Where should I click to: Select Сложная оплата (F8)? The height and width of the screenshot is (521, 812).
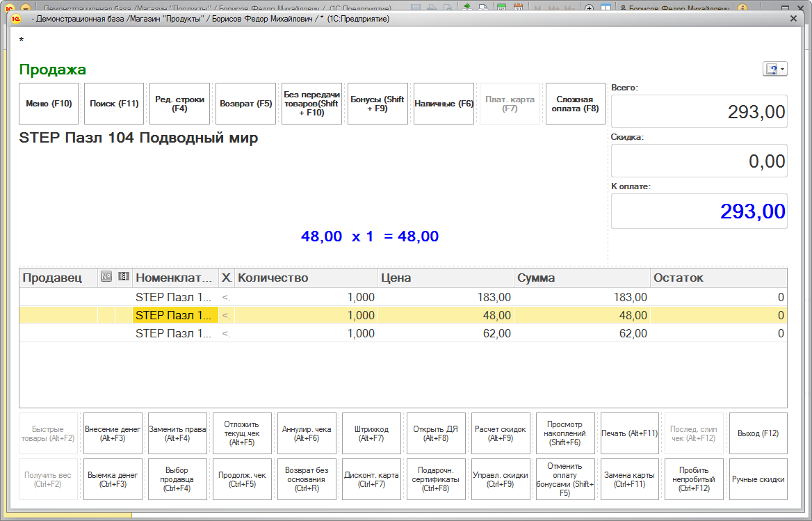pos(576,104)
